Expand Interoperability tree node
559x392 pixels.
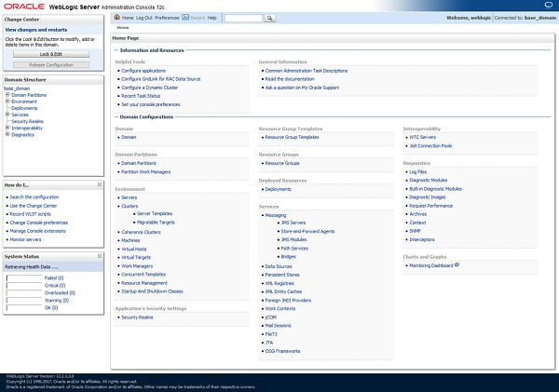point(7,128)
